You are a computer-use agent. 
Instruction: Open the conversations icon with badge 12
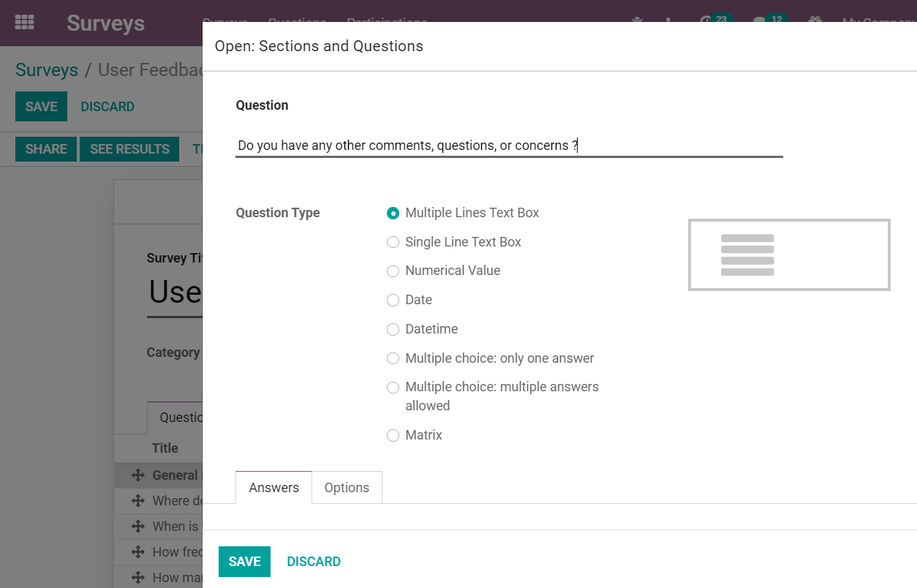761,20
